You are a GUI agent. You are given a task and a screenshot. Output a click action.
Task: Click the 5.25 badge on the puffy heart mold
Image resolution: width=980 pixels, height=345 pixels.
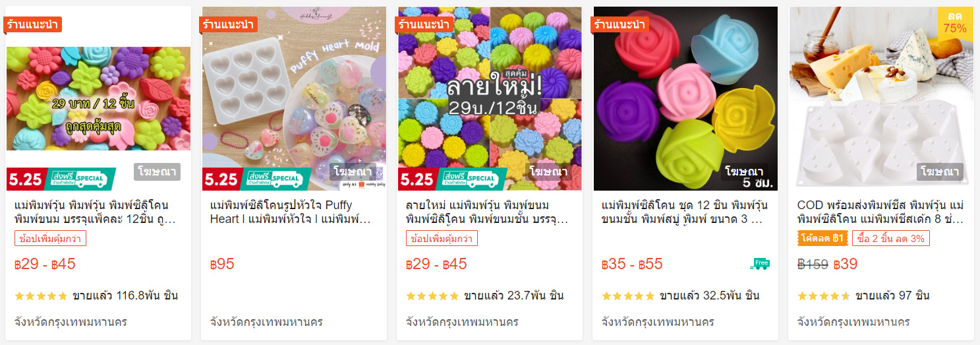pos(221,179)
